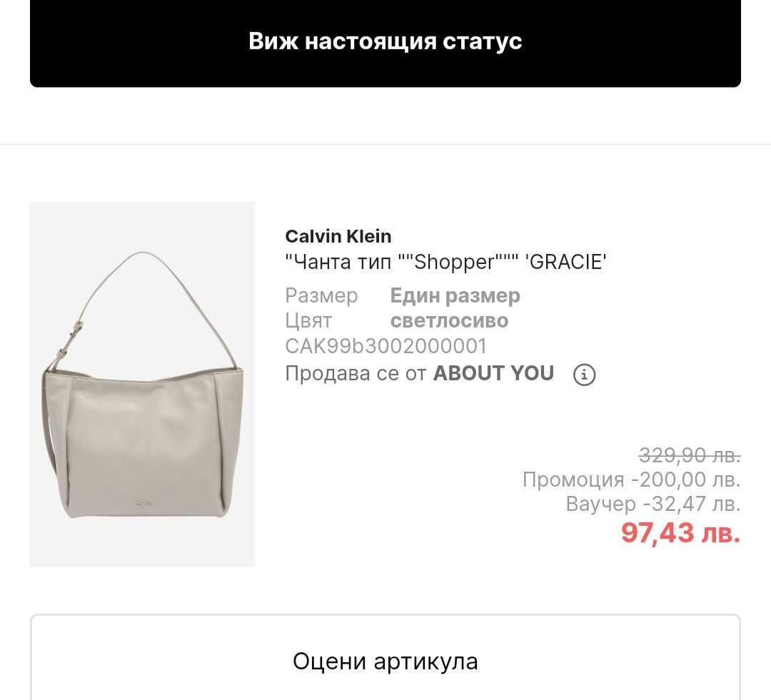Click the 'Продава се от' text

coord(356,373)
